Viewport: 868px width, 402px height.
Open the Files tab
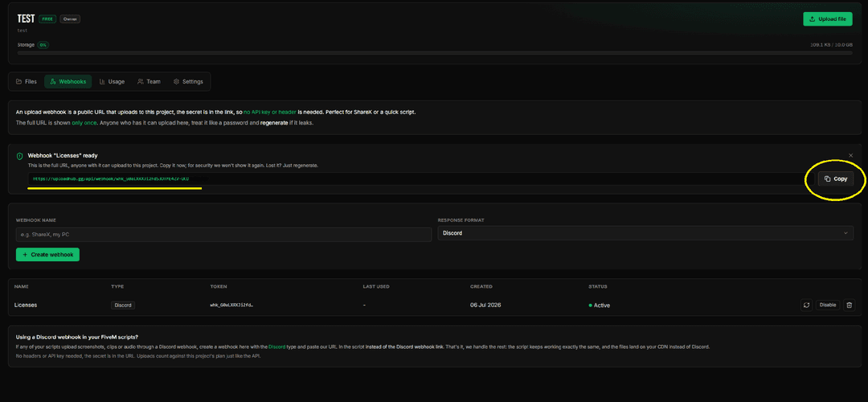pyautogui.click(x=27, y=81)
